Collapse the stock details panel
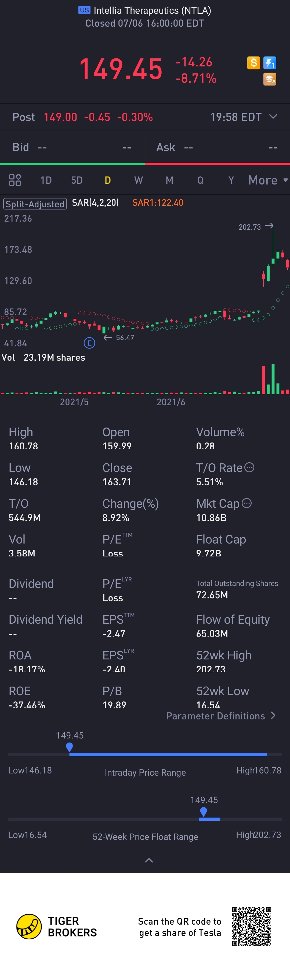This screenshot has height=980, width=290. [x=149, y=860]
